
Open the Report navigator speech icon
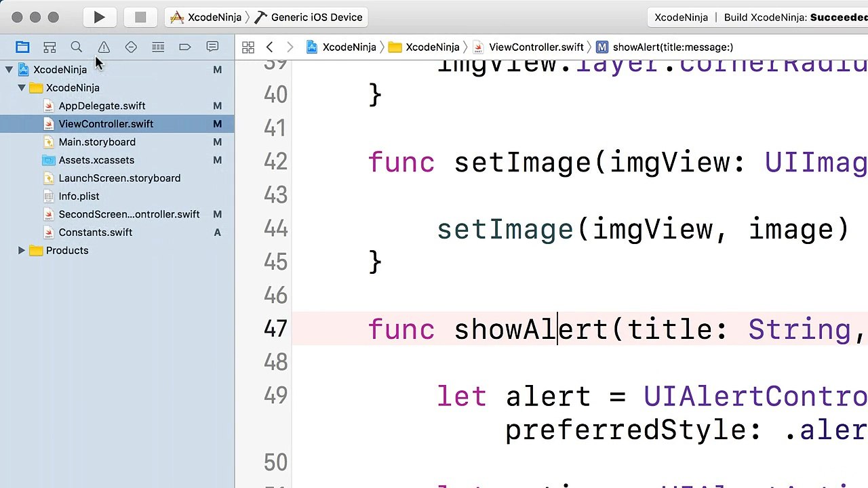(212, 47)
